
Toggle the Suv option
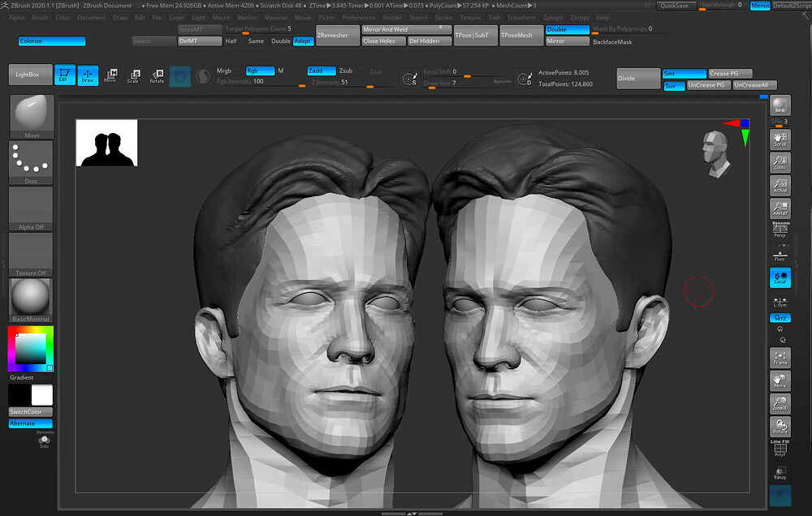pos(674,85)
